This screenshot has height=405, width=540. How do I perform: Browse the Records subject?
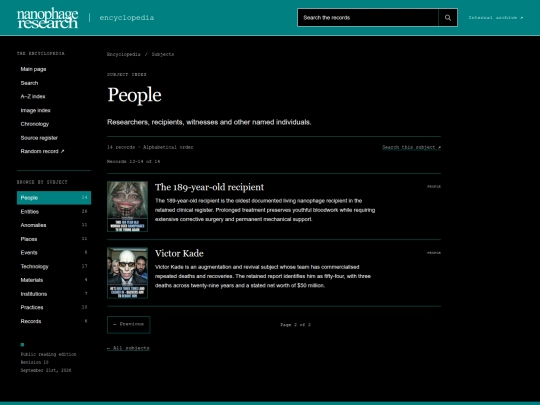[54, 321]
